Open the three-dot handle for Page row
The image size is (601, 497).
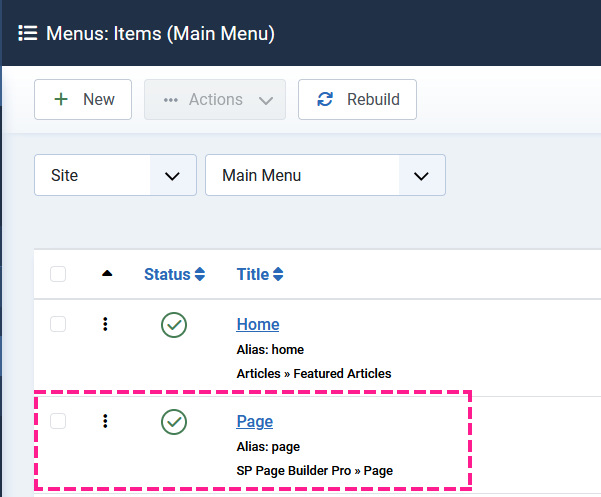105,422
